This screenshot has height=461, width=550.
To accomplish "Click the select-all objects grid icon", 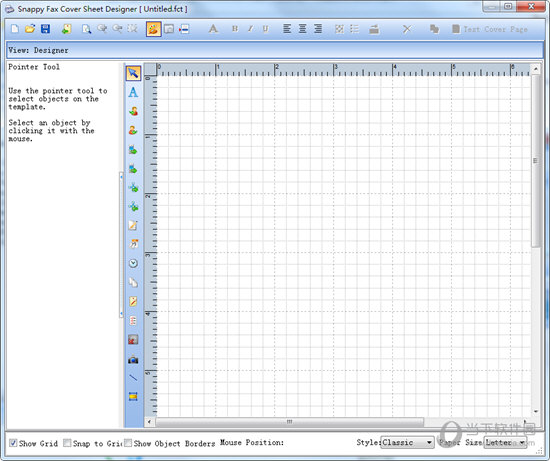I will [x=339, y=29].
